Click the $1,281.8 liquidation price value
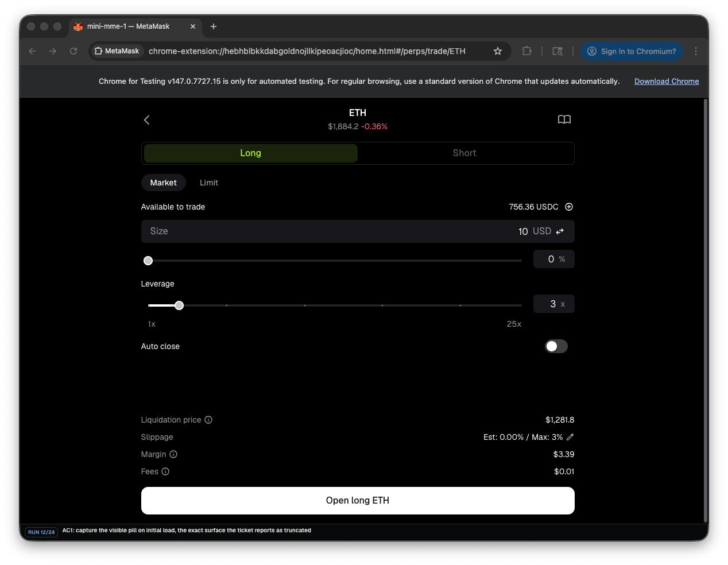This screenshot has height=565, width=728. [x=560, y=420]
